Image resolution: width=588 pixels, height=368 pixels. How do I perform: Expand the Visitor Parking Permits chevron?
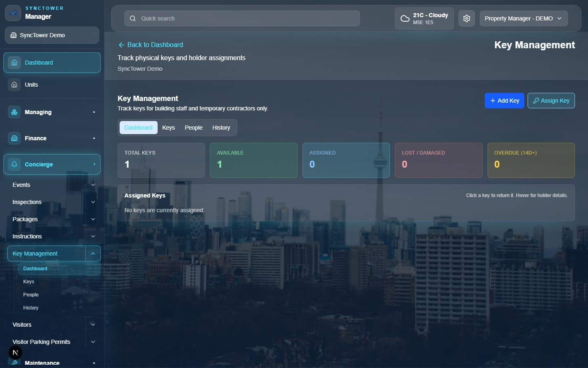(x=93, y=342)
